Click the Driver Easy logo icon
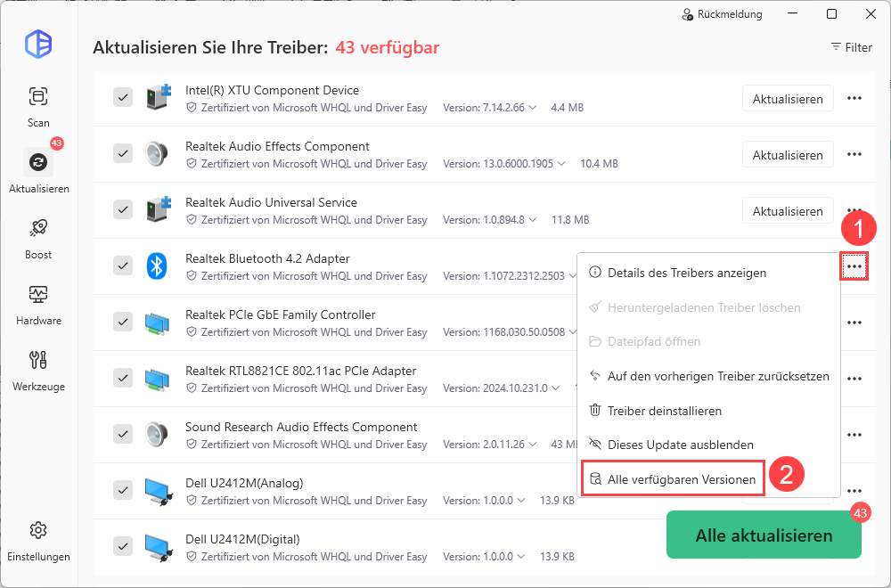Image resolution: width=891 pixels, height=588 pixels. 38,44
